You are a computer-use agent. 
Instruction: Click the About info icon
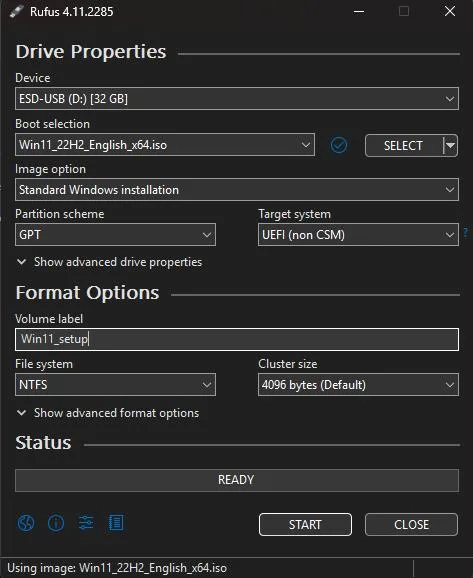[56, 522]
